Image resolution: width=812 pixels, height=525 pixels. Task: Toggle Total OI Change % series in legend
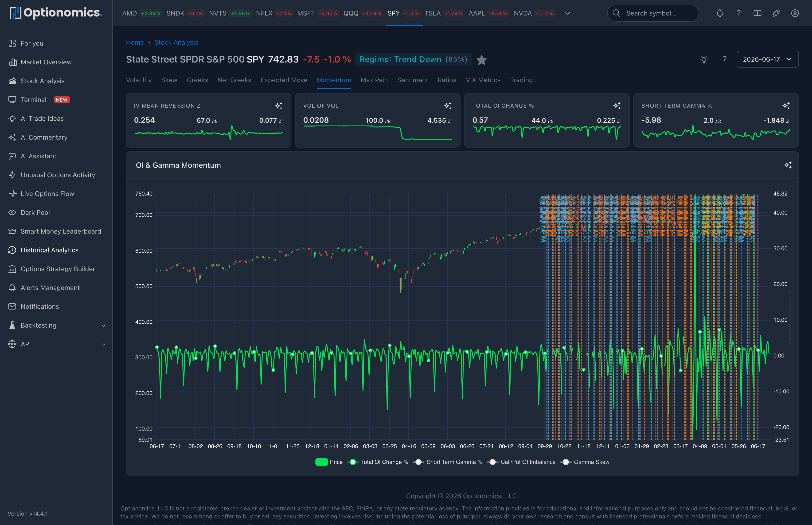[x=378, y=462]
